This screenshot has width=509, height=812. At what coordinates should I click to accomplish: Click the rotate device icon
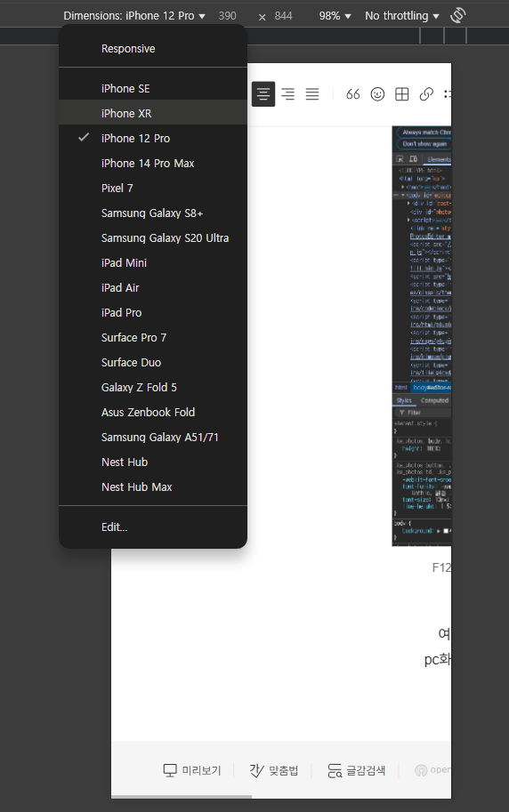(457, 15)
